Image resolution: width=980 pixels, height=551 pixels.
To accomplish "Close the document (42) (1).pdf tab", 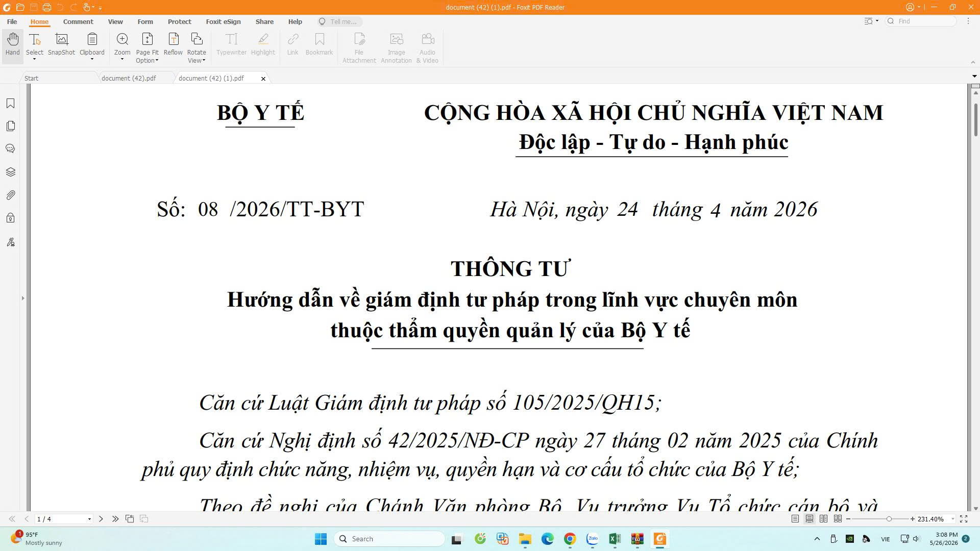I will click(x=263, y=79).
